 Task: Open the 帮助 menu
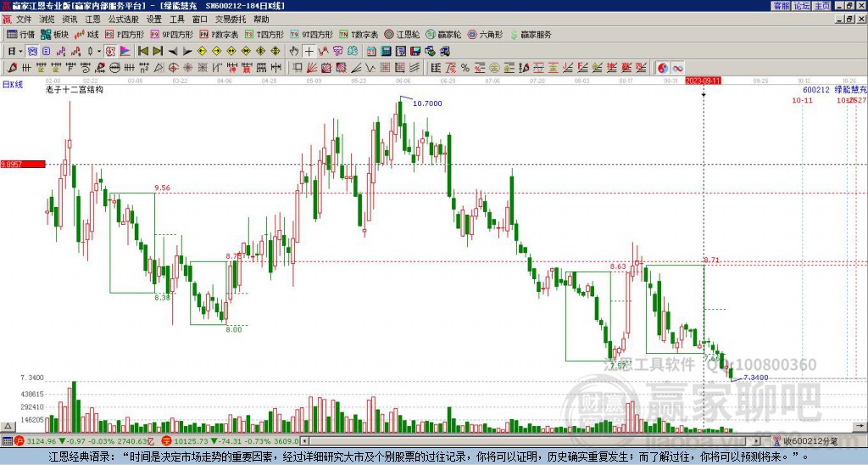[x=261, y=20]
